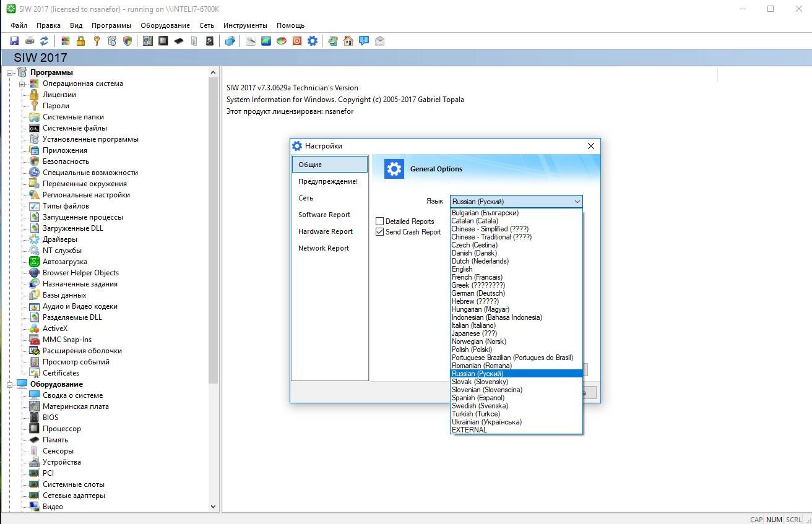812x524 pixels.
Task: Click the Процессор chip icon in the tree
Action: [35, 429]
